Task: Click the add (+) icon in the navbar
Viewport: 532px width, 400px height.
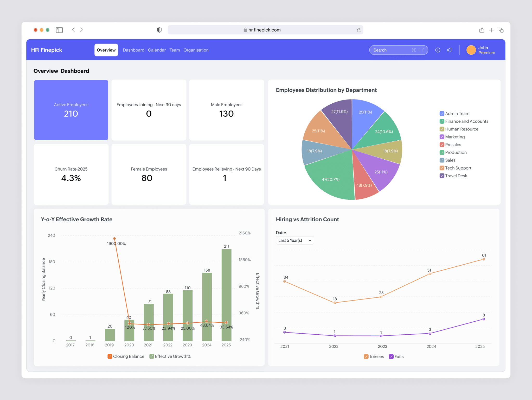Action: click(x=438, y=50)
